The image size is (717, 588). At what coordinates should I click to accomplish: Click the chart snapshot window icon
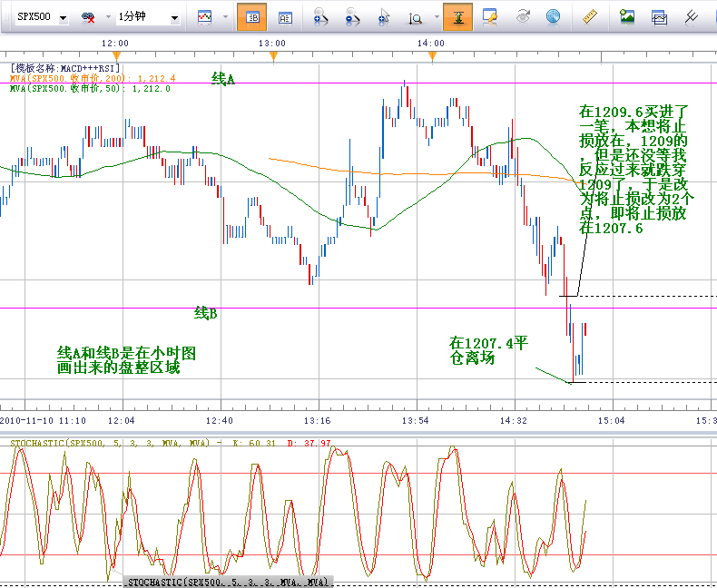pyautogui.click(x=660, y=16)
